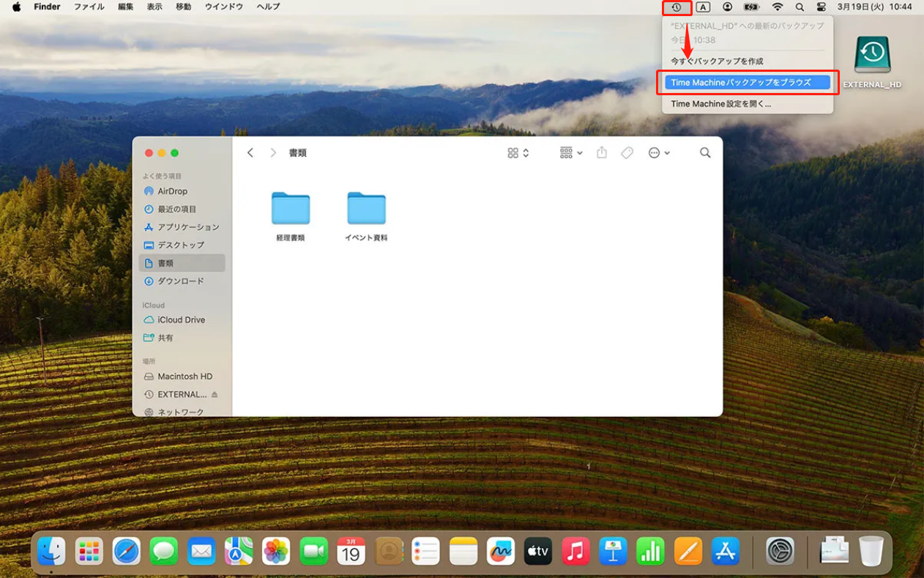Open AirDrop in Finder sidebar

(182, 191)
